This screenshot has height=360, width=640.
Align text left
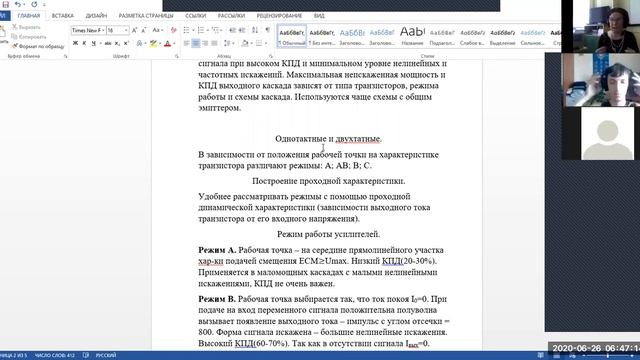[187, 43]
